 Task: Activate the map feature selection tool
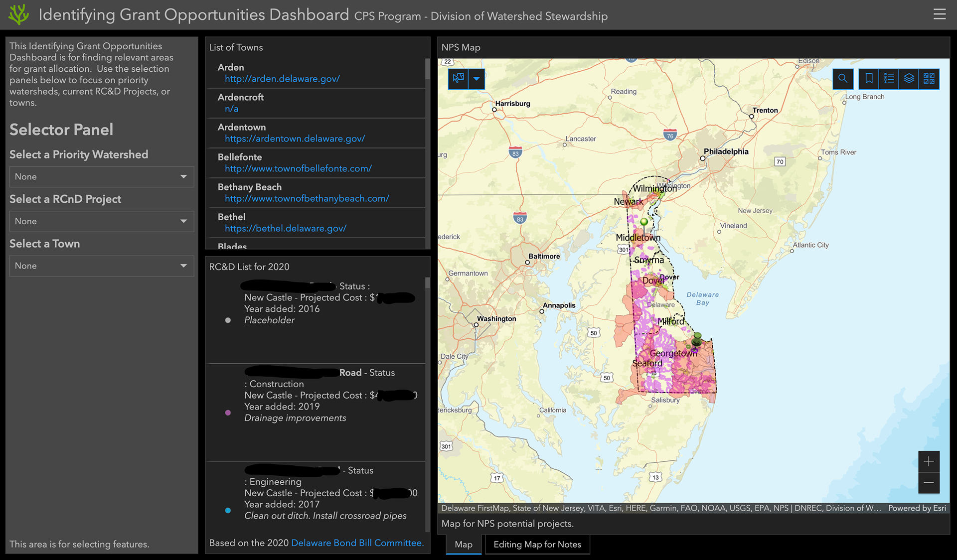click(458, 79)
